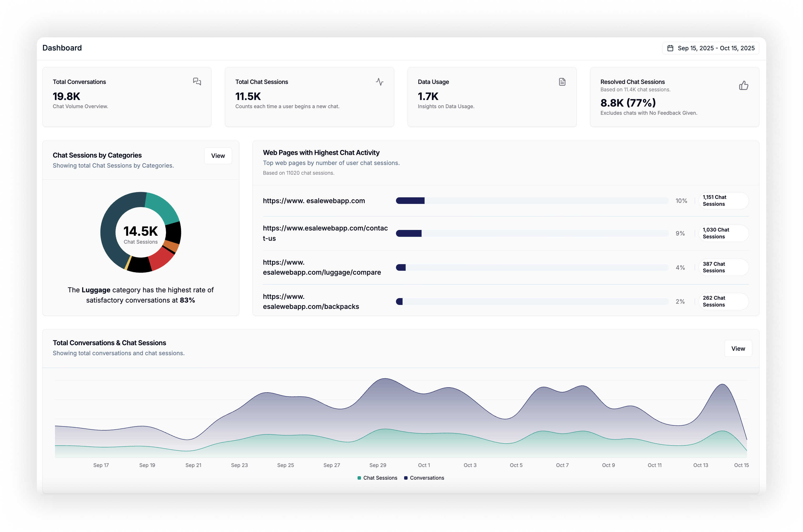Click 'Excludes chats with No Feedback Given.' text
Screen dimensions: 803x532
tap(649, 113)
